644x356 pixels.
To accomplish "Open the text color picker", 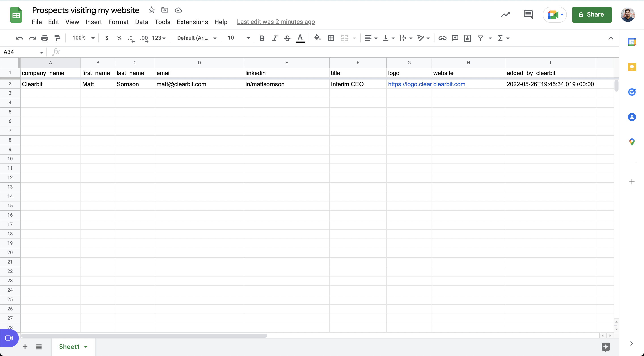I will 300,38.
